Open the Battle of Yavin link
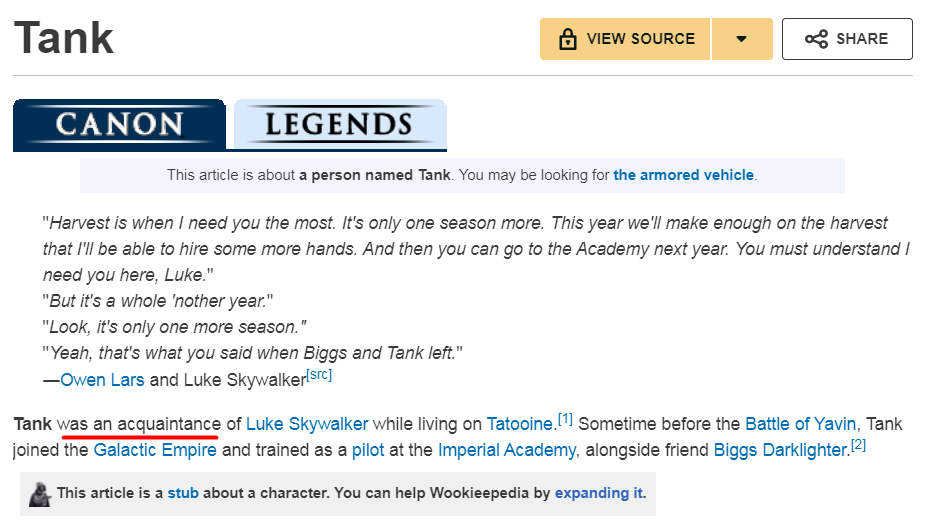This screenshot has height=524, width=931. click(x=800, y=424)
